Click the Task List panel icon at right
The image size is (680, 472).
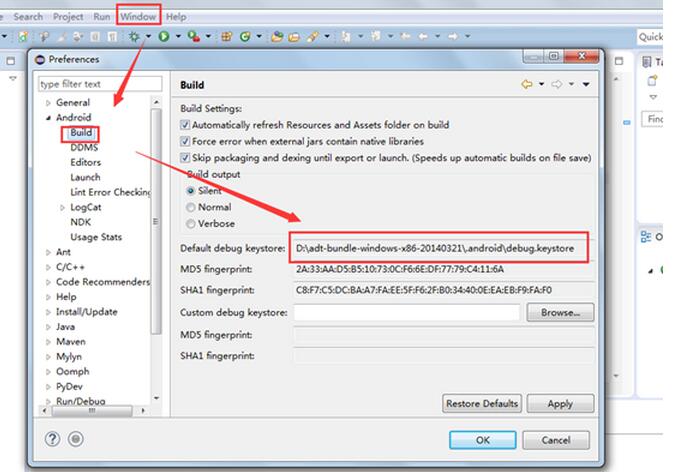[647, 62]
